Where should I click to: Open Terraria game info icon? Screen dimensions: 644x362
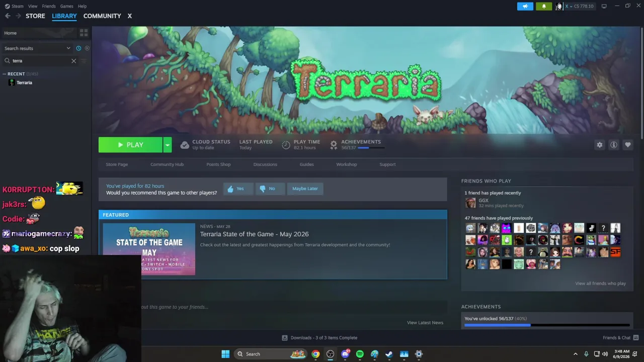click(x=613, y=145)
